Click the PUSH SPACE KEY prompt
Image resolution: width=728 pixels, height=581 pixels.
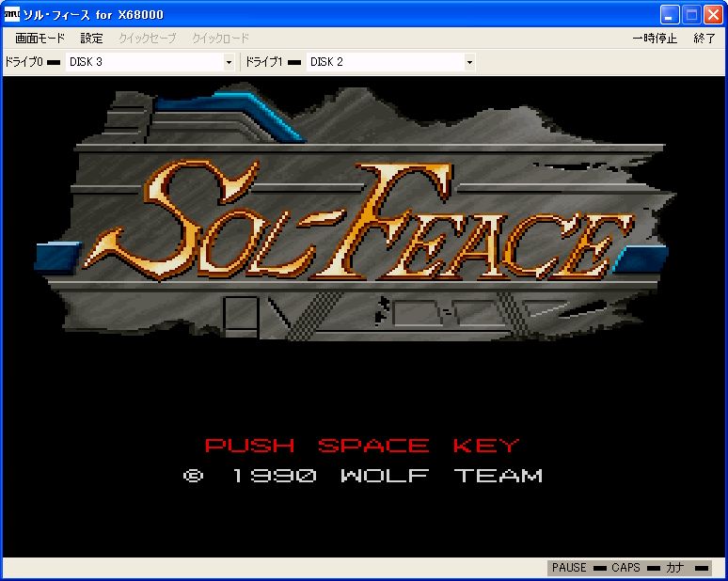(x=362, y=446)
